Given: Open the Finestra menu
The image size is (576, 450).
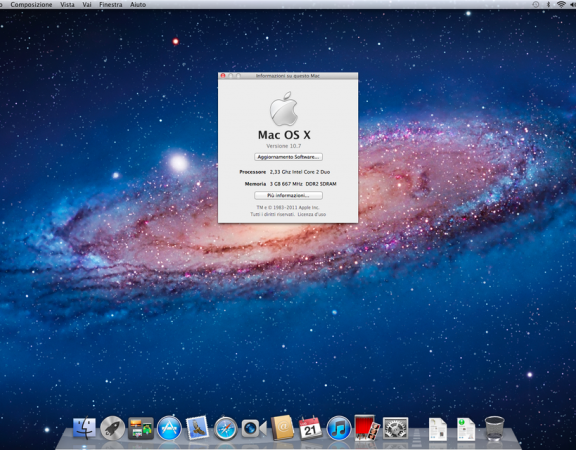Looking at the screenshot, I should (111, 4).
